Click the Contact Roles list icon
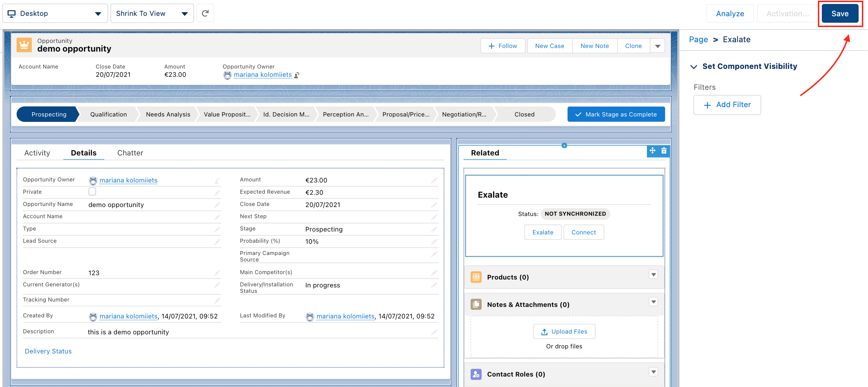 coord(476,374)
